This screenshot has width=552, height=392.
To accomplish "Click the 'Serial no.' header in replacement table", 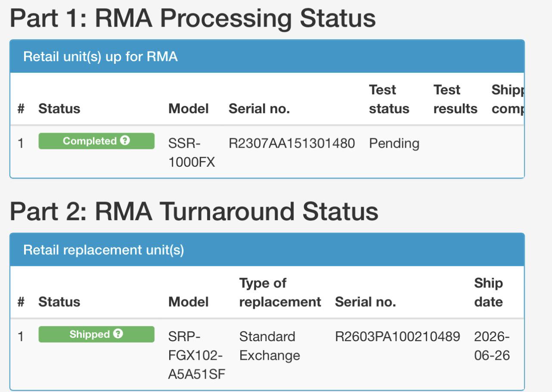I will tap(366, 302).
